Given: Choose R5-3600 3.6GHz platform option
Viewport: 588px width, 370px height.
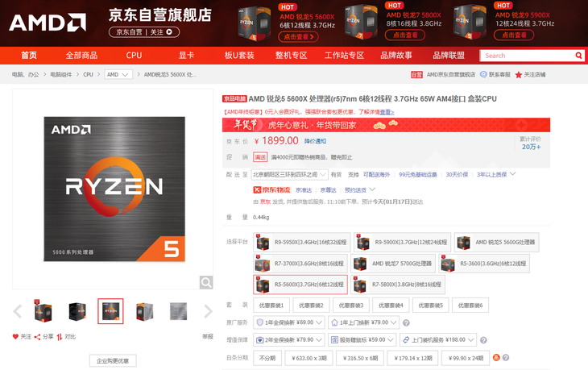Looking at the screenshot, I should (x=484, y=264).
